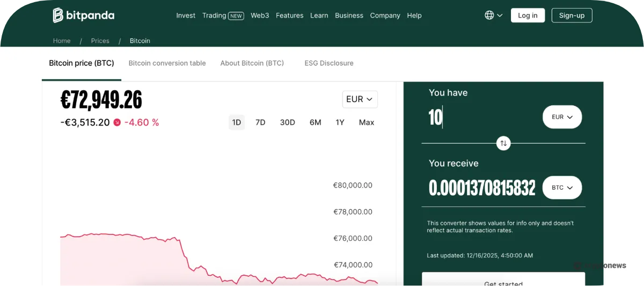Select the Bitcoin price (BTC) tab

pos(82,63)
